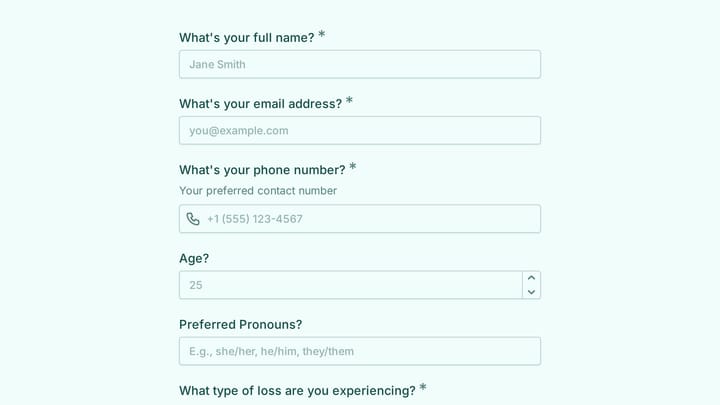The height and width of the screenshot is (405, 720).
Task: Focus the Preferred Pronouns text box
Action: tap(360, 351)
